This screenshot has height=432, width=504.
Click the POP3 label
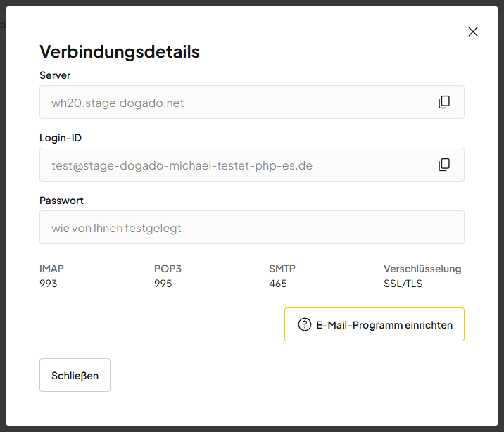pos(168,269)
